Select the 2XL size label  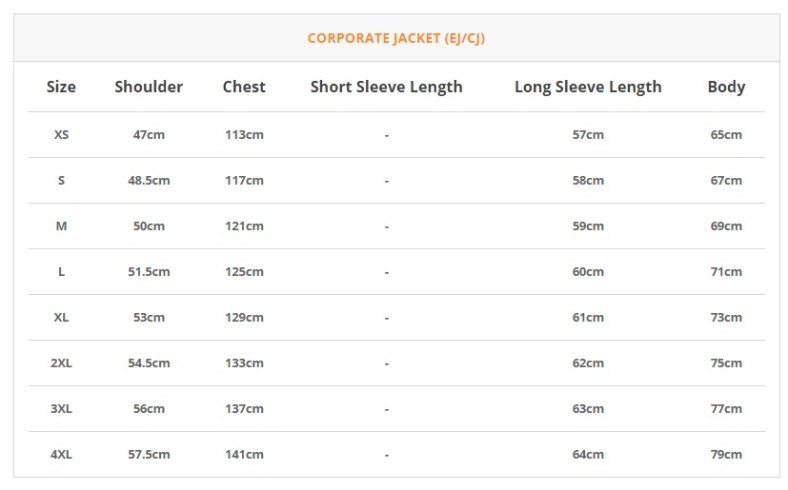tap(61, 363)
